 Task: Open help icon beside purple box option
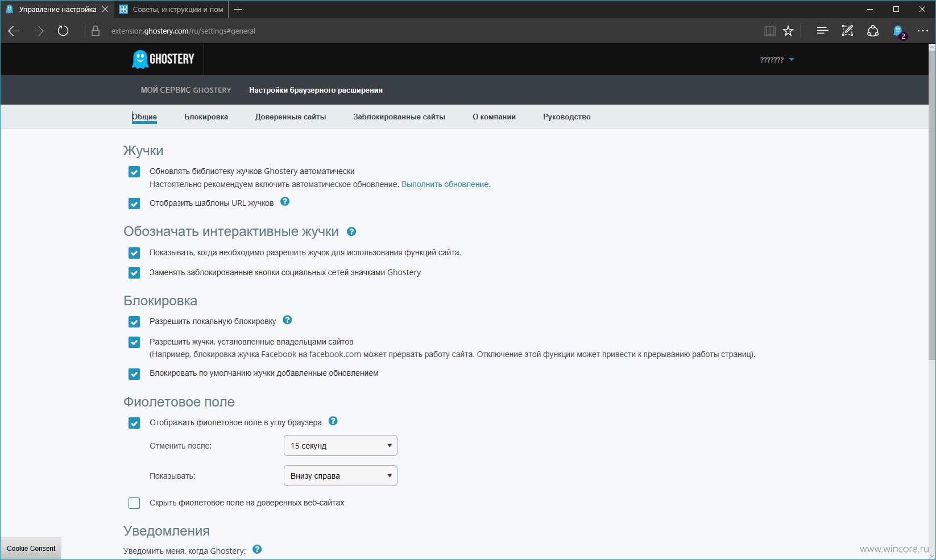pyautogui.click(x=333, y=421)
